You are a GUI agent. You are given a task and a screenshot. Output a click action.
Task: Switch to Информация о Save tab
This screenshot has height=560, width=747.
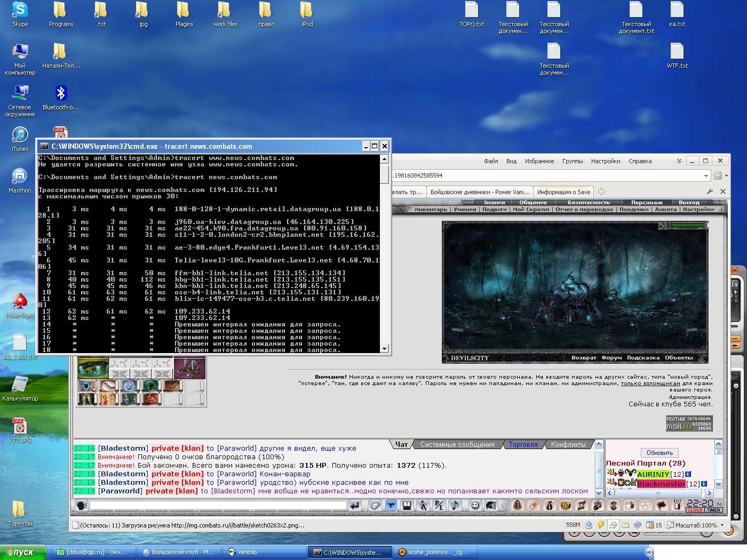point(563,192)
